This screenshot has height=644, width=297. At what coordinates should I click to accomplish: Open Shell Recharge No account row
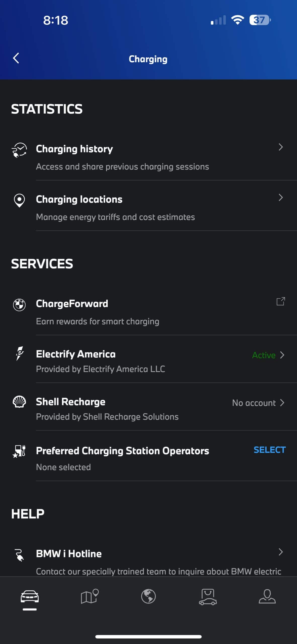258,403
